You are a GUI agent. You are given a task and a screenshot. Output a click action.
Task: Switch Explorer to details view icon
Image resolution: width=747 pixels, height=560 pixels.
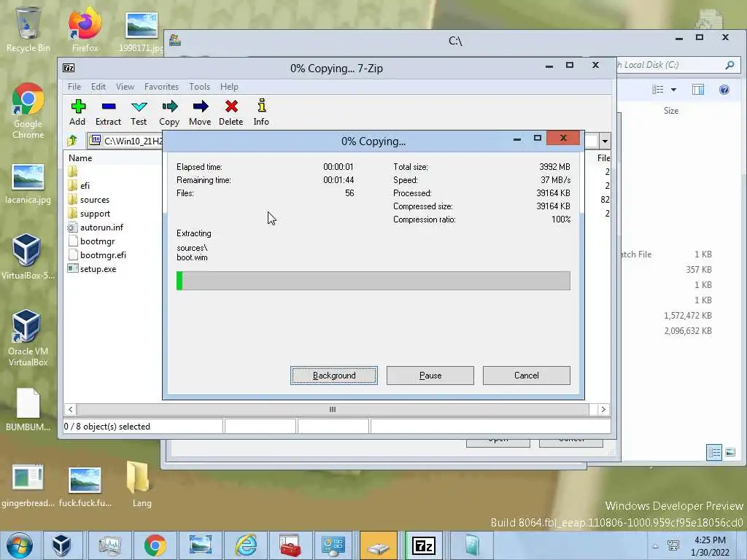coord(714,452)
